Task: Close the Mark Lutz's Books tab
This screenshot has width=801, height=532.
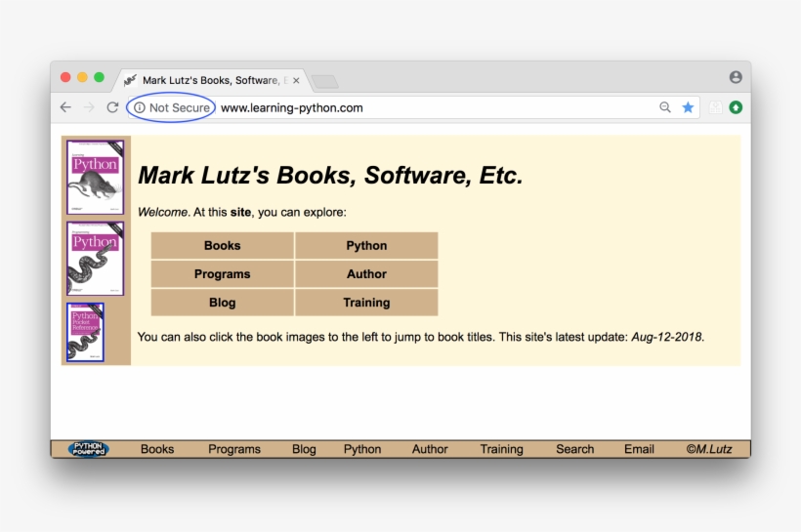Action: pos(296,81)
